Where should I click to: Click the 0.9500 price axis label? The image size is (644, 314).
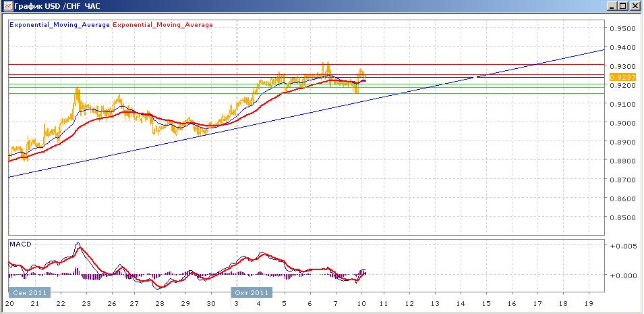(x=622, y=28)
